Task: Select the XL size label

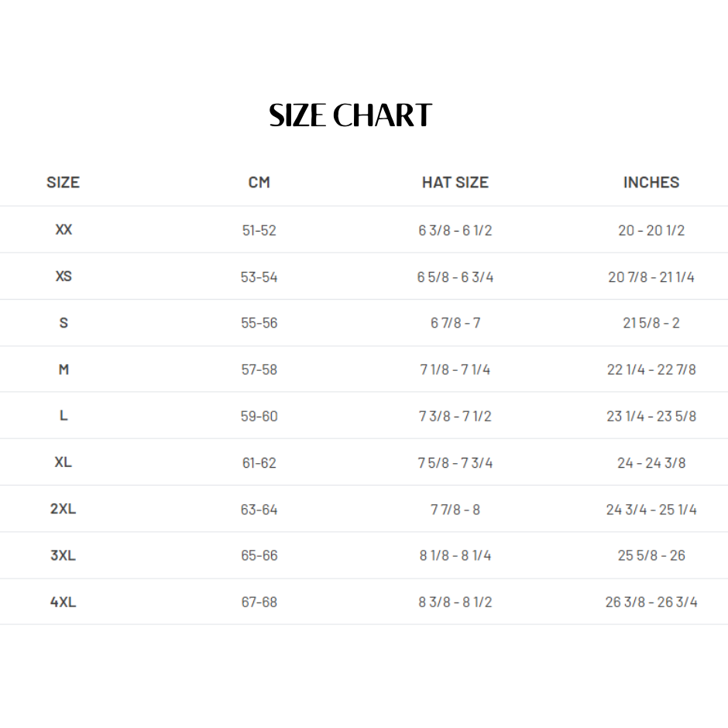Action: tap(64, 462)
